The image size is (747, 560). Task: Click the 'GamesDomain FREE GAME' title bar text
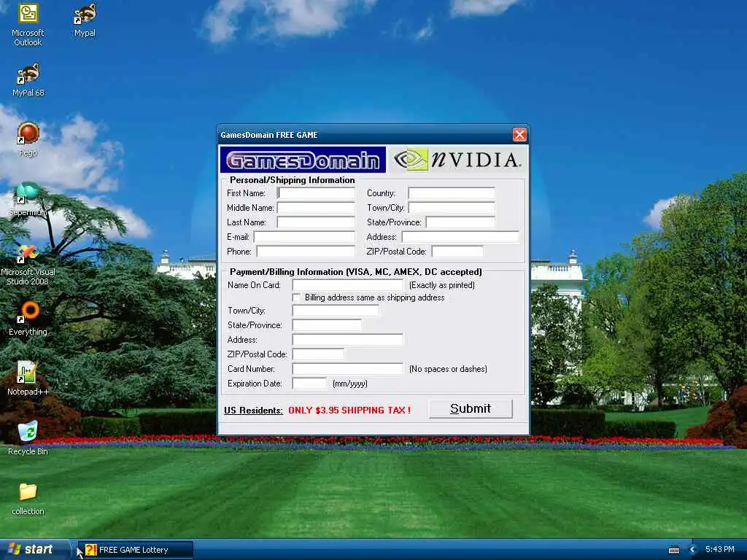269,135
